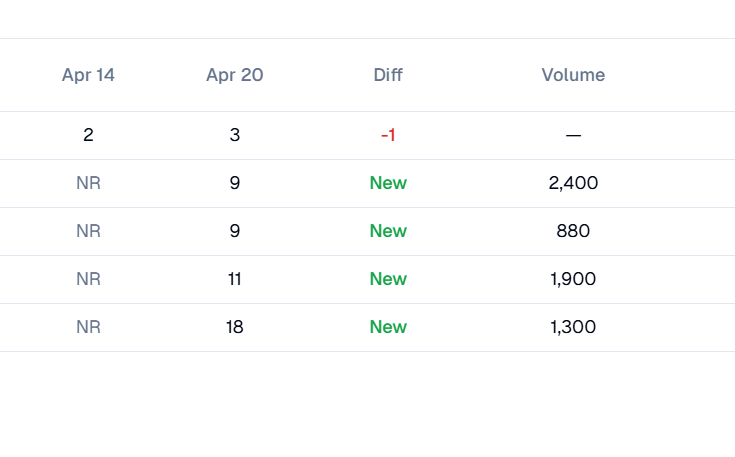The image size is (735, 457).
Task: Click the Apr 20 rank 11 cell
Action: pos(234,279)
